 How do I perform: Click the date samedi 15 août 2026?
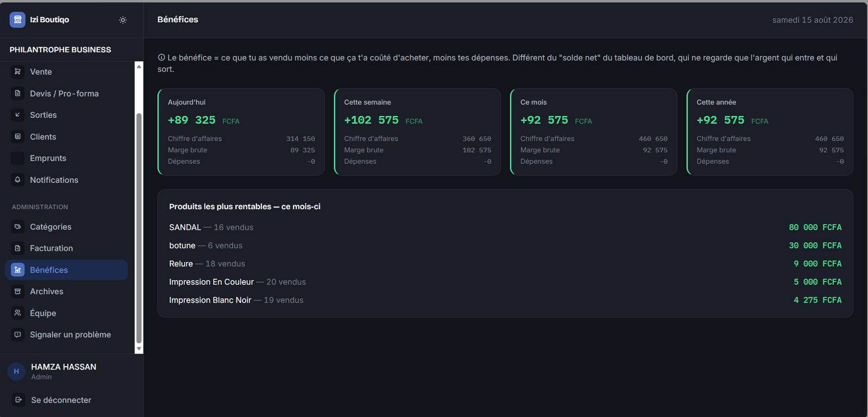[x=813, y=20]
